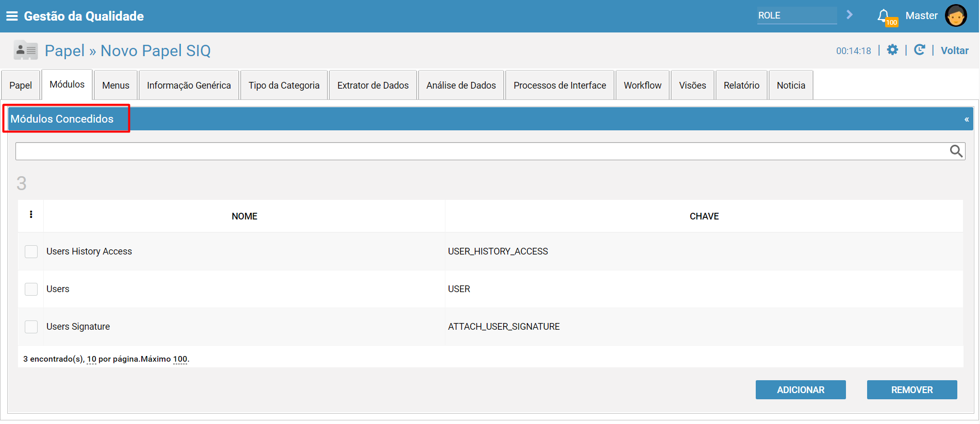This screenshot has width=980, height=424.
Task: Open the Informação Genérica tab
Action: click(x=189, y=85)
